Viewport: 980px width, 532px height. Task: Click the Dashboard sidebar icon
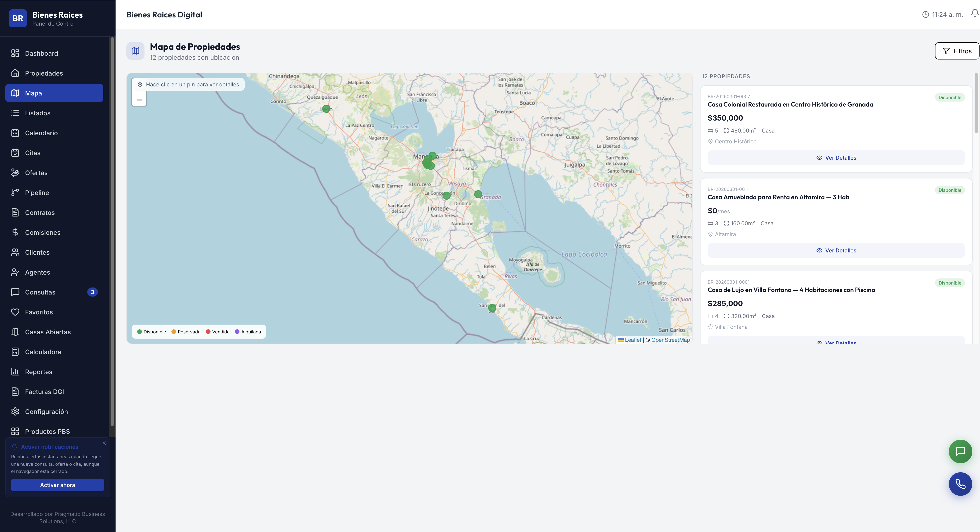15,53
